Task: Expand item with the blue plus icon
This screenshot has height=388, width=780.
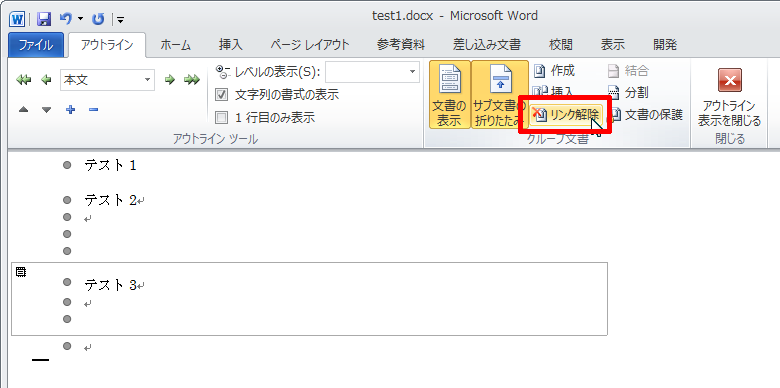Action: (71, 109)
